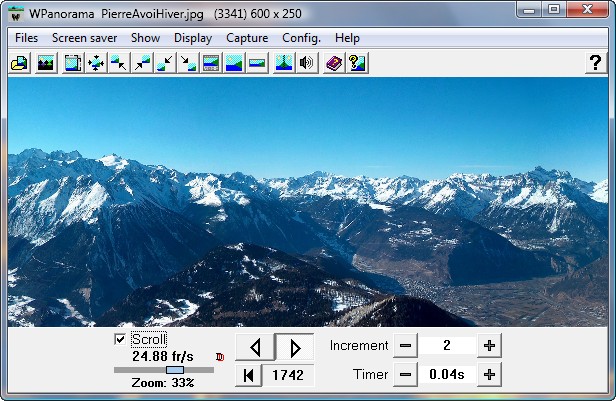The image size is (616, 401).
Task: Decrease Timer with the minus button
Action: coord(405,375)
